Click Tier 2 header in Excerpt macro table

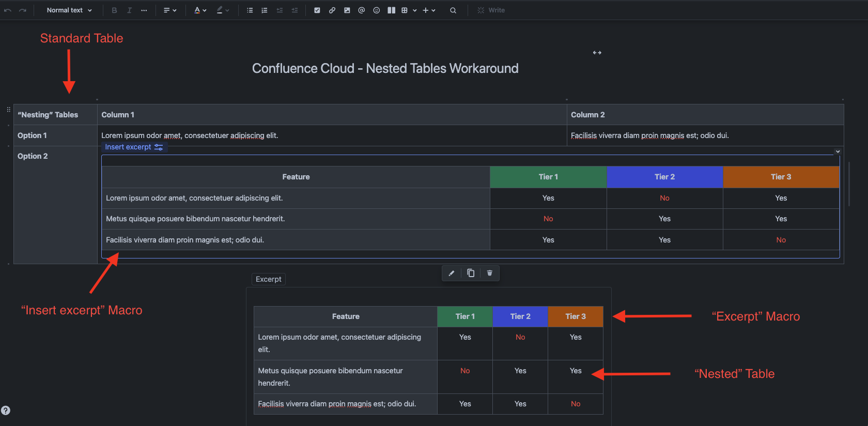coord(520,316)
